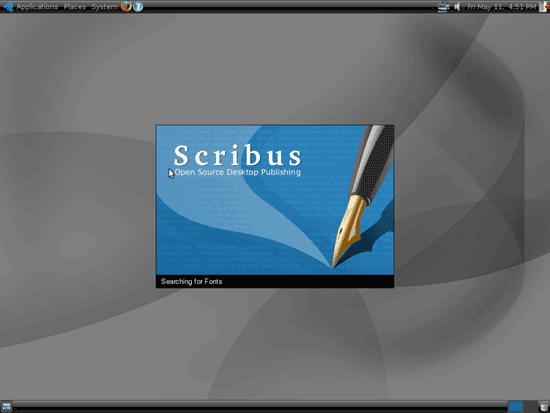Click the network monitor tray icon

[x=443, y=7]
